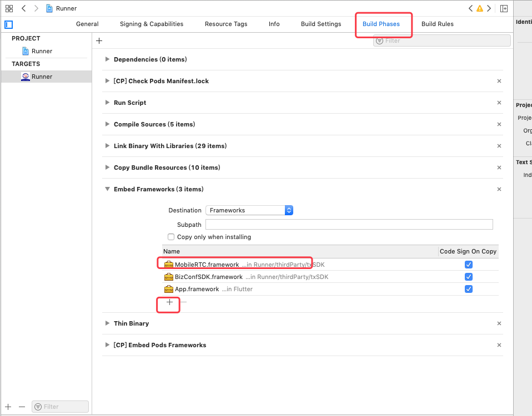The height and width of the screenshot is (416, 532).
Task: Go back with the left chevron
Action: click(24, 8)
